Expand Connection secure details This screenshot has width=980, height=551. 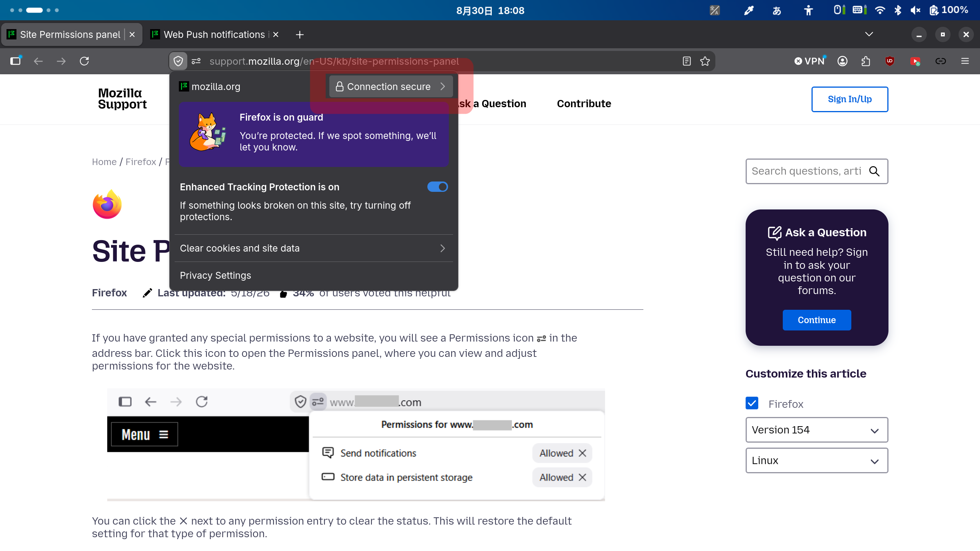click(391, 87)
